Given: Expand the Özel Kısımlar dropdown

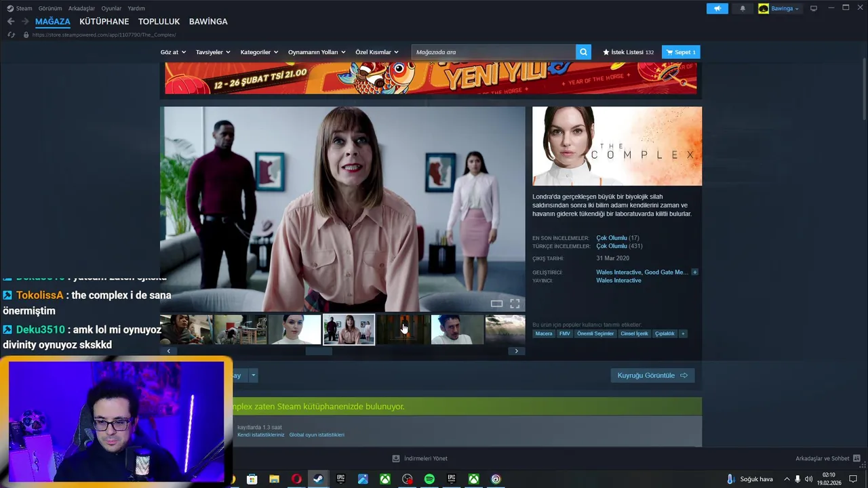Looking at the screenshot, I should (377, 52).
